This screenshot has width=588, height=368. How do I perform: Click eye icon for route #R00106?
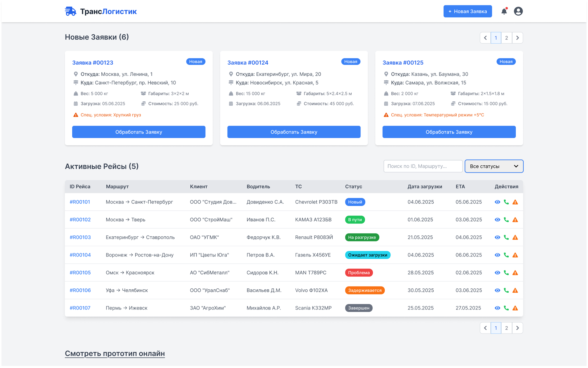pos(497,290)
